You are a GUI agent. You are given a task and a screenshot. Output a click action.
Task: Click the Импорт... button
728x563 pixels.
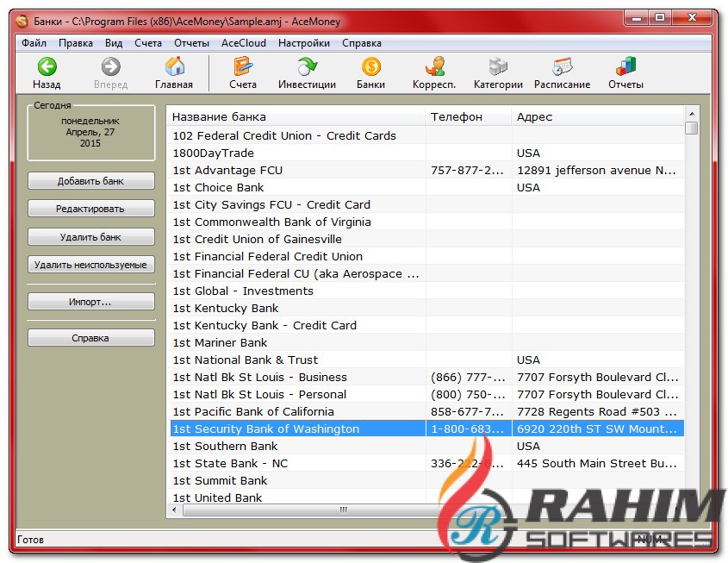tap(91, 303)
